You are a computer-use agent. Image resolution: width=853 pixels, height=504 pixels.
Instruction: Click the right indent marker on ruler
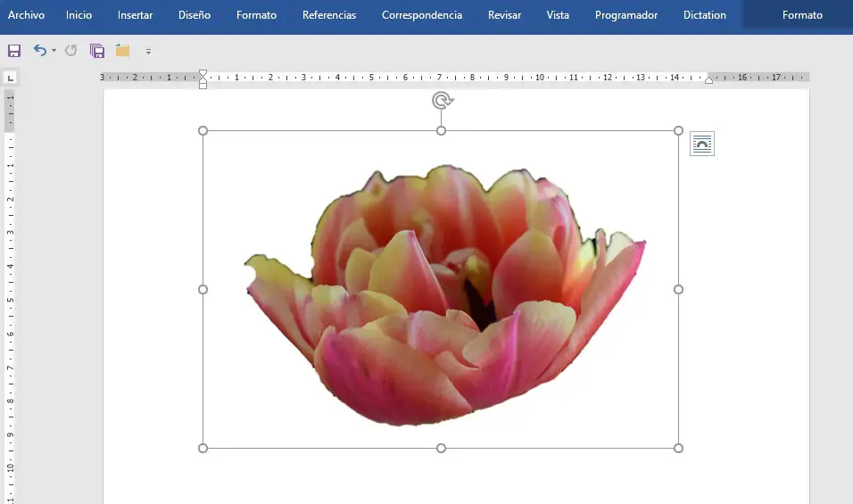pyautogui.click(x=708, y=80)
